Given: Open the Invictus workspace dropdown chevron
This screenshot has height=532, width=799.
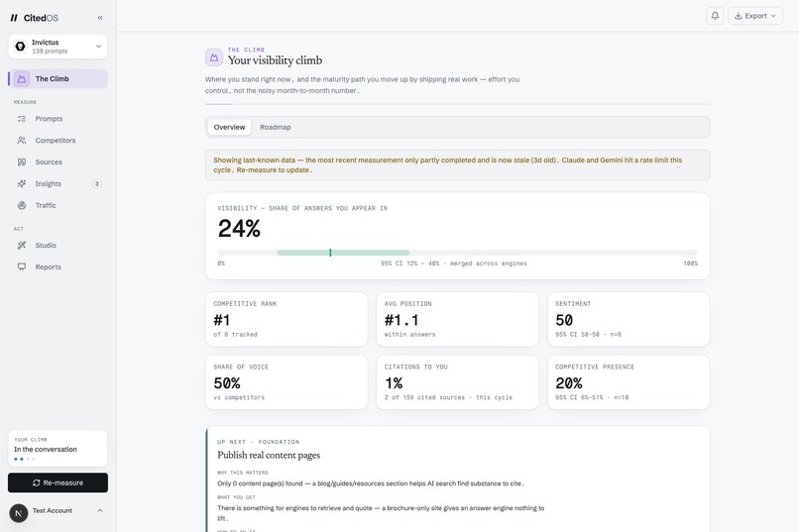Looking at the screenshot, I should coord(98,47).
